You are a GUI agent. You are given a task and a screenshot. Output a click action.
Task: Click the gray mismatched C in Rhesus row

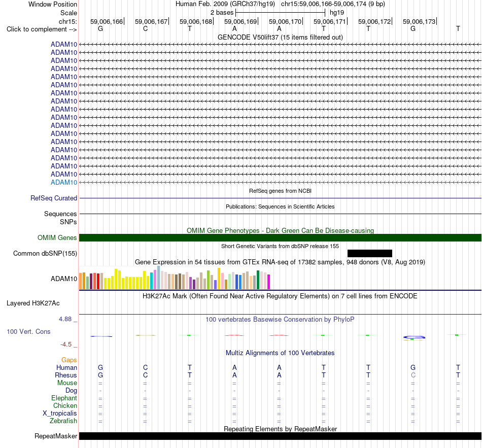coord(413,375)
